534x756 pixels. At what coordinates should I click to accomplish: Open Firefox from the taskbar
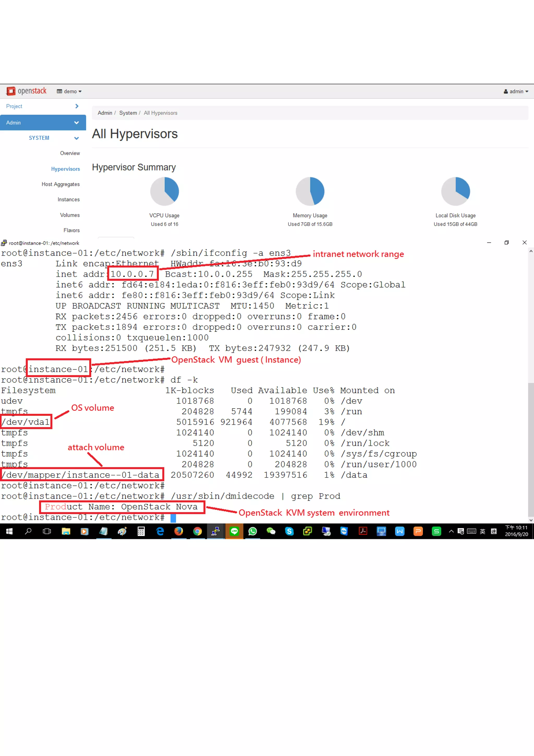(x=179, y=531)
